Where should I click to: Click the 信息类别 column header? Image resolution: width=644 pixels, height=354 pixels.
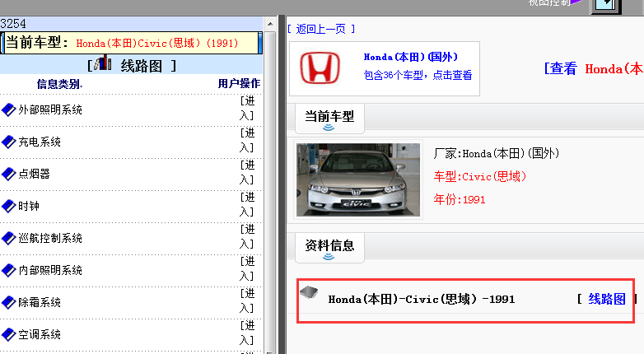click(59, 84)
